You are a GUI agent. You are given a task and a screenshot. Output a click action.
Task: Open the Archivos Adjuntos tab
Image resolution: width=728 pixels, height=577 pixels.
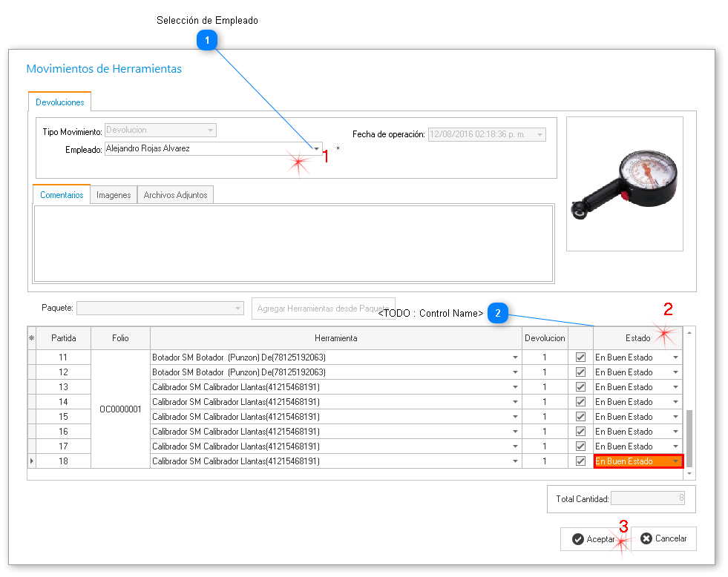175,195
